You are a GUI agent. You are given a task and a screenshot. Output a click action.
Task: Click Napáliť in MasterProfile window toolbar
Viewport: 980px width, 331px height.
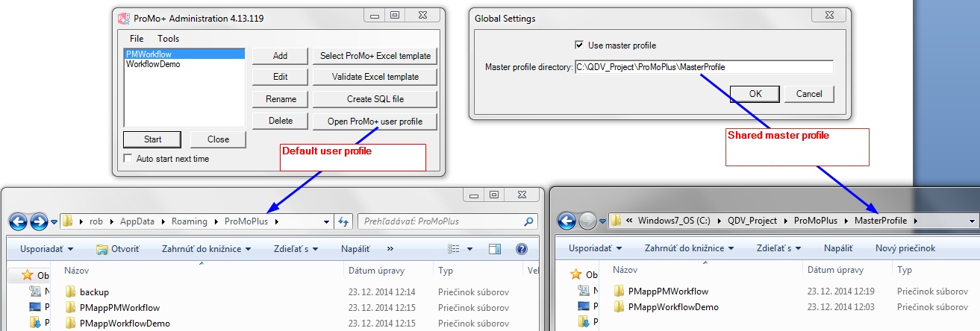838,248
